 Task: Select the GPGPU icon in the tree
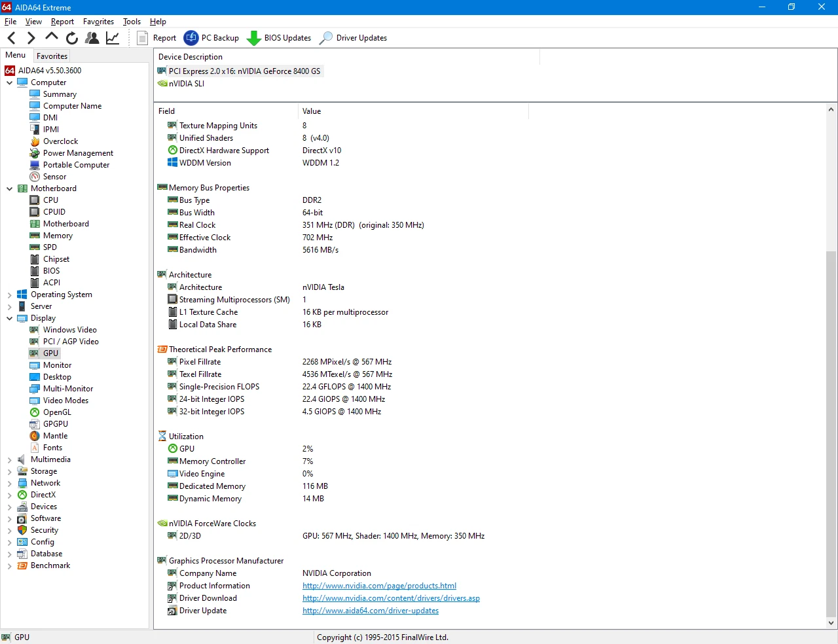[x=35, y=424]
